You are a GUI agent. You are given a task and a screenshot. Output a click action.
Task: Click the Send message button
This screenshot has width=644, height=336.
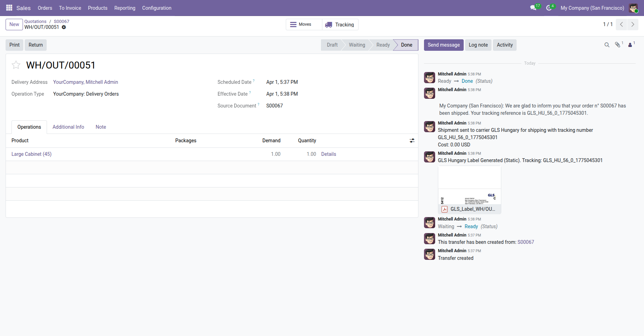(443, 45)
